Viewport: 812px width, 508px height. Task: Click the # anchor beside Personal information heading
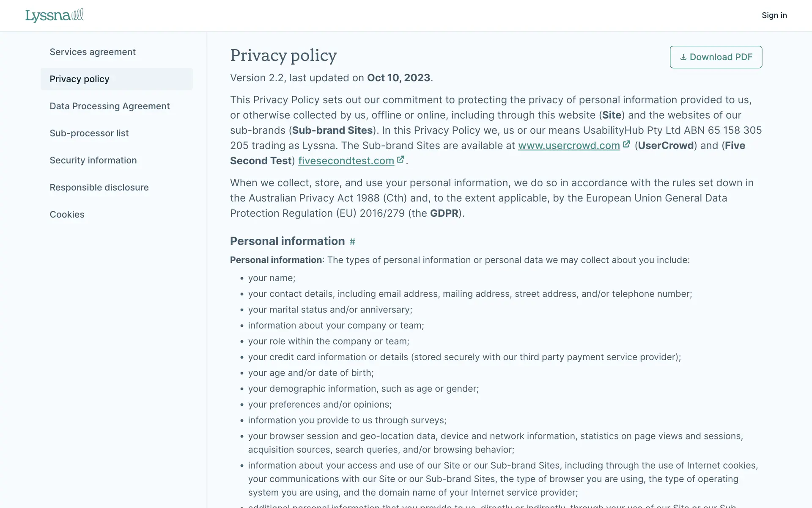click(352, 242)
